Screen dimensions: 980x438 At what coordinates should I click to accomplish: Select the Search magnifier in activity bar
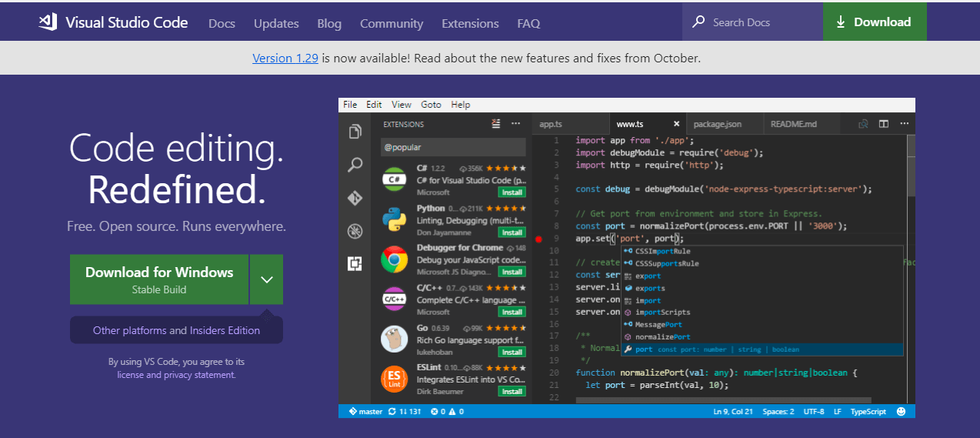[x=355, y=165]
